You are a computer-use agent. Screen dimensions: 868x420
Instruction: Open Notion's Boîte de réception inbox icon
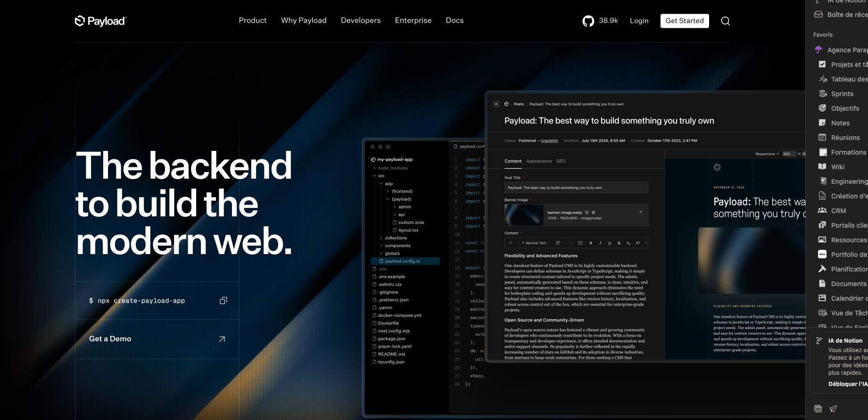click(x=818, y=14)
